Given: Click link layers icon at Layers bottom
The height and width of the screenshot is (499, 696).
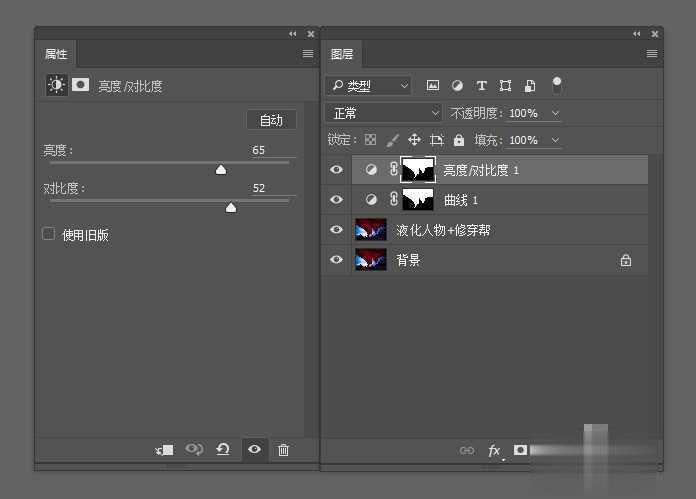Looking at the screenshot, I should pos(467,451).
